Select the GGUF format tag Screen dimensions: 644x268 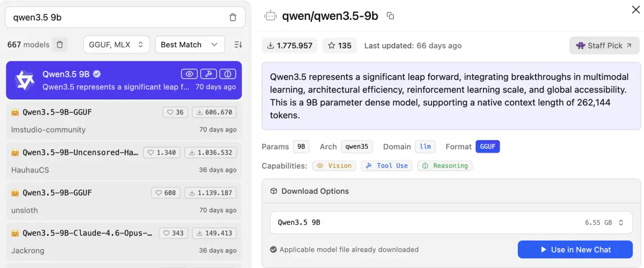[x=488, y=147]
